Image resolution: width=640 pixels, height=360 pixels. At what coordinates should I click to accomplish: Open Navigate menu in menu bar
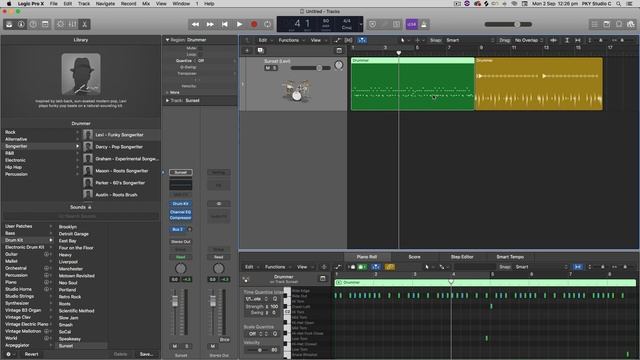point(105,4)
